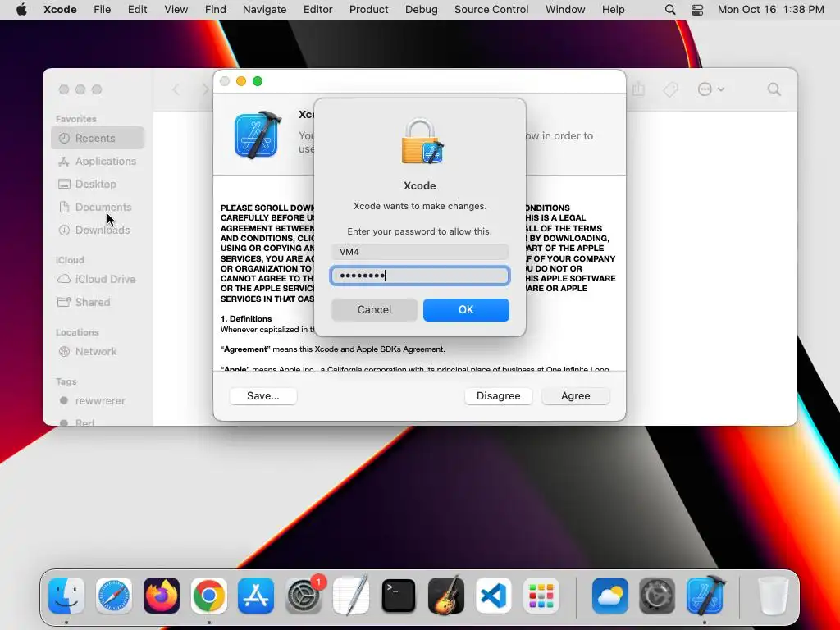Open the File menu
This screenshot has height=630, width=840.
coord(102,10)
